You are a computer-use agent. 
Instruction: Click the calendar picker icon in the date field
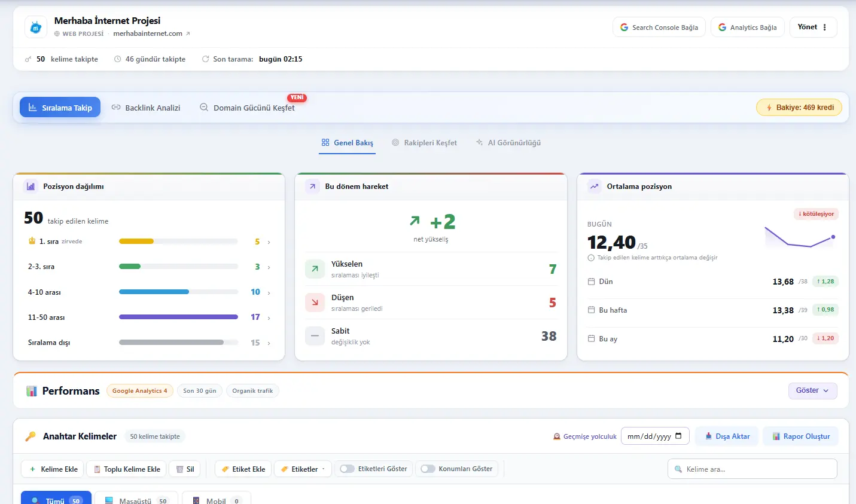(x=678, y=436)
